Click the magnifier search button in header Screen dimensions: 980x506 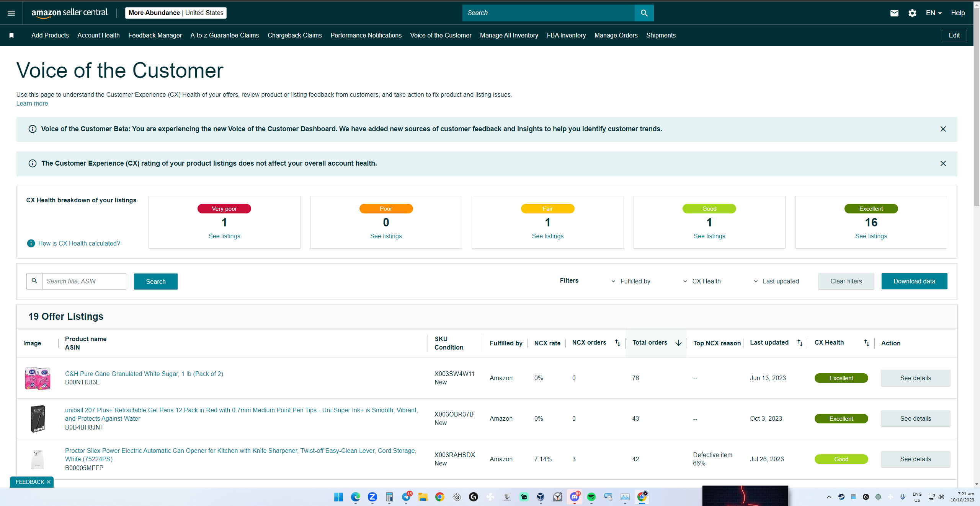pyautogui.click(x=644, y=13)
